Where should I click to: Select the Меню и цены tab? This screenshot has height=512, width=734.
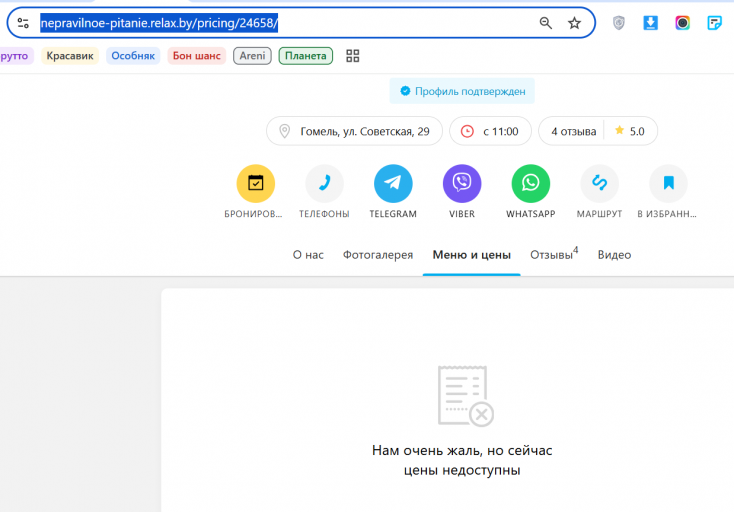471,255
